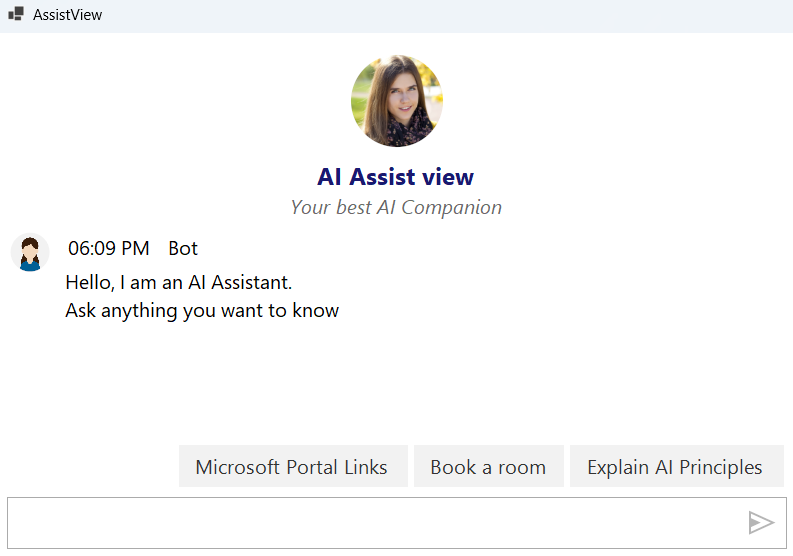The height and width of the screenshot is (556, 793).
Task: Select the Book a room suggestion
Action: (489, 466)
